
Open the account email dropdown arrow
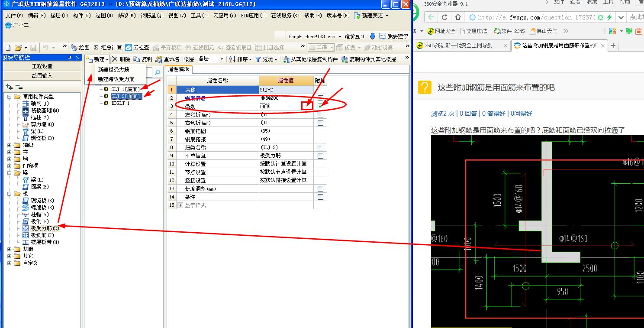(340, 36)
